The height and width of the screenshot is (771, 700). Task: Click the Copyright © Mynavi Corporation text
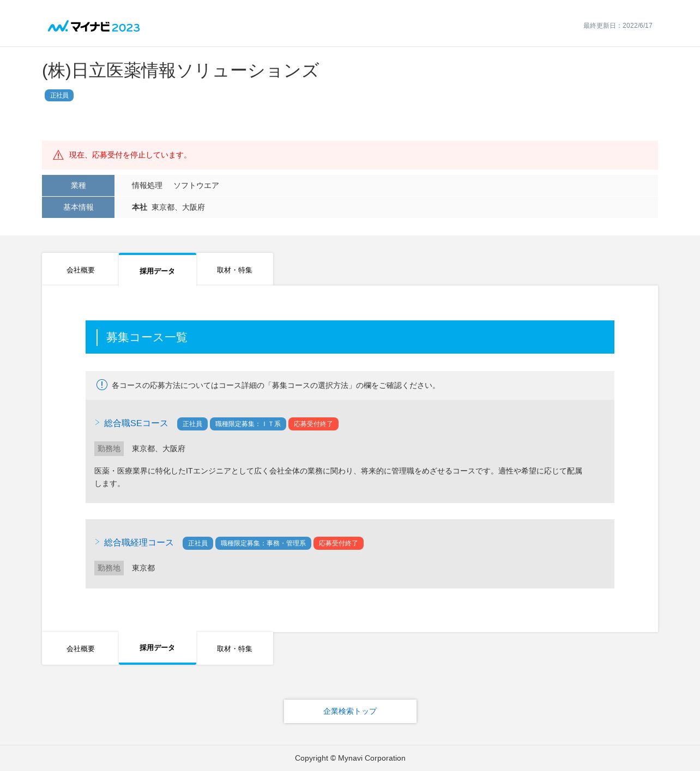[350, 758]
